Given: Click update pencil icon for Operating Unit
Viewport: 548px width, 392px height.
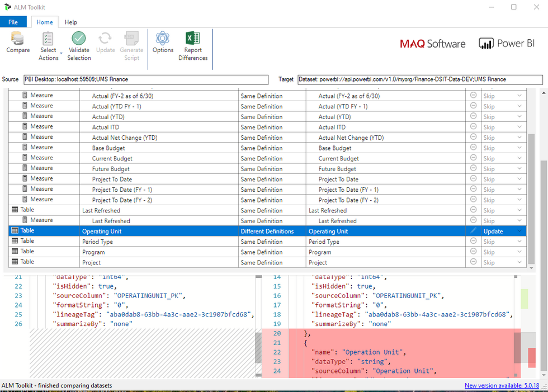Looking at the screenshot, I should tap(473, 230).
